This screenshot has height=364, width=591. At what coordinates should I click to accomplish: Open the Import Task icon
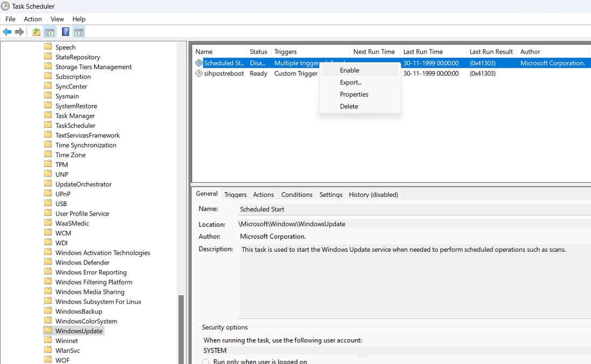pyautogui.click(x=35, y=32)
